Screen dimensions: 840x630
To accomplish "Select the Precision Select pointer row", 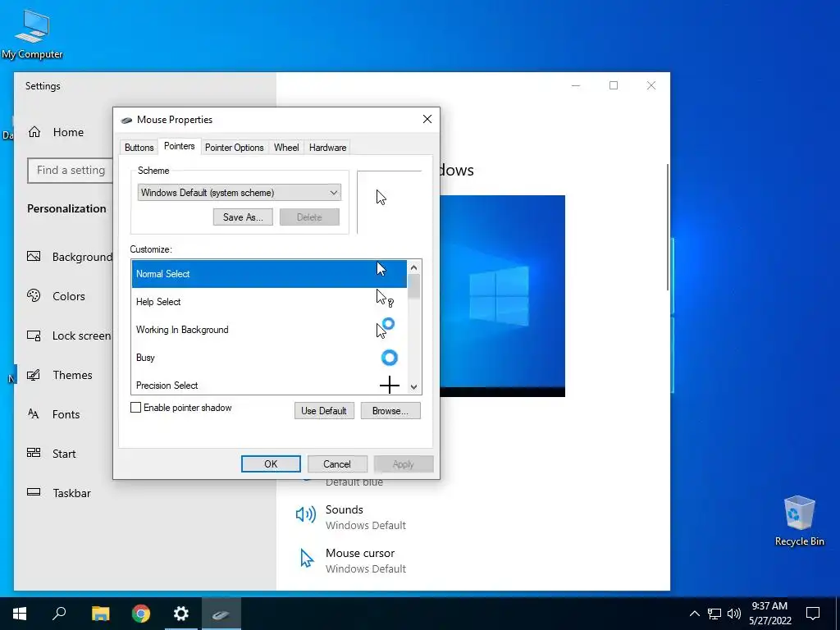I will [x=269, y=385].
